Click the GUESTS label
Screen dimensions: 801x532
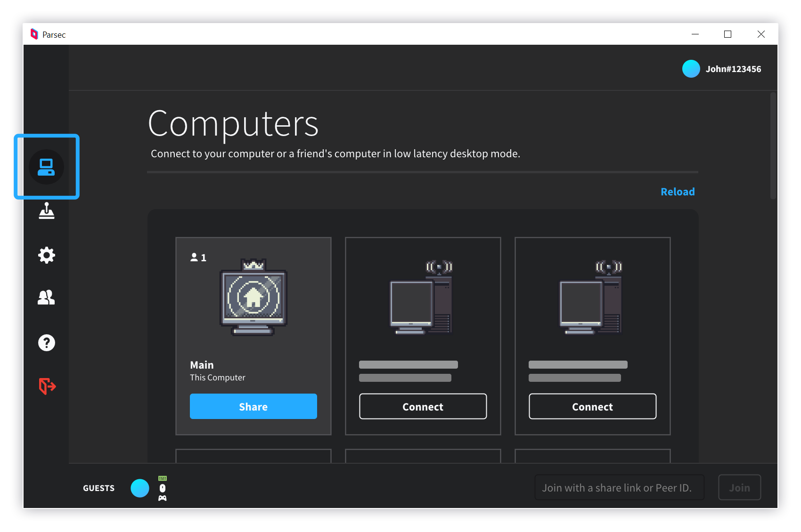point(99,488)
